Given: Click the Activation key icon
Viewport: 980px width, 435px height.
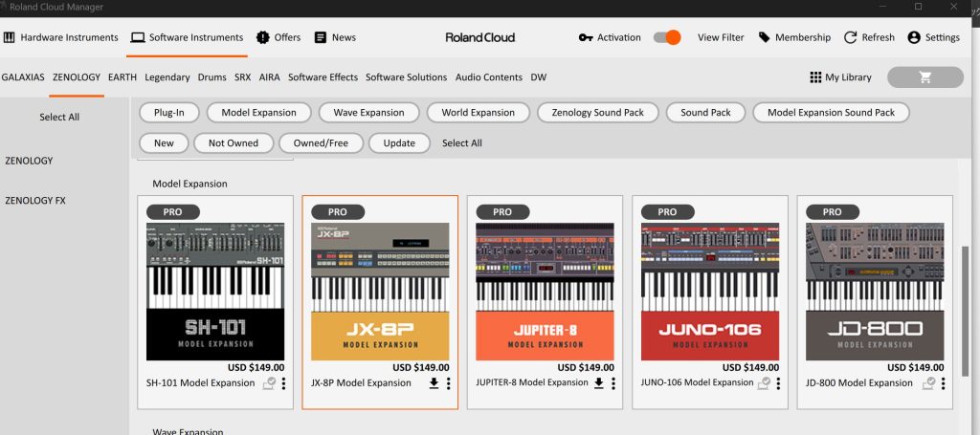Looking at the screenshot, I should tap(586, 37).
